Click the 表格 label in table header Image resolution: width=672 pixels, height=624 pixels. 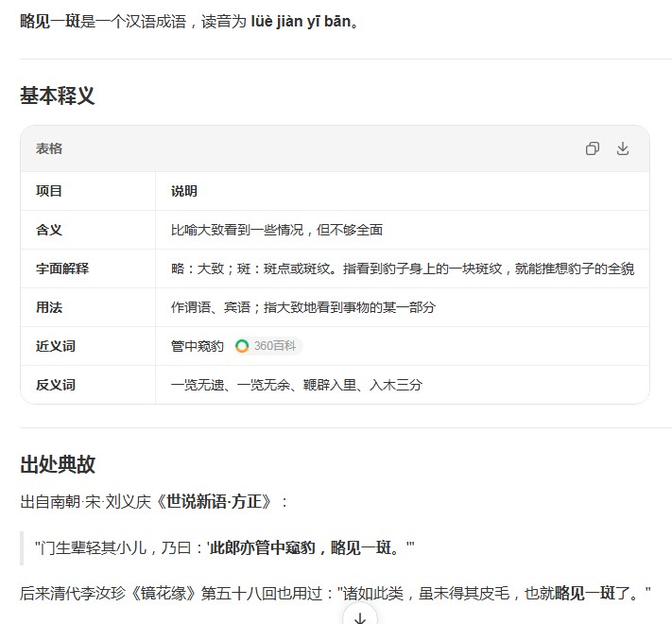tap(49, 148)
